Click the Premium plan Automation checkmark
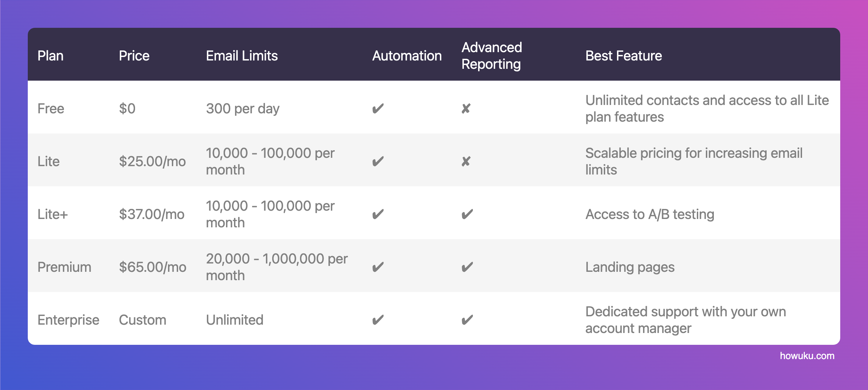 378,267
